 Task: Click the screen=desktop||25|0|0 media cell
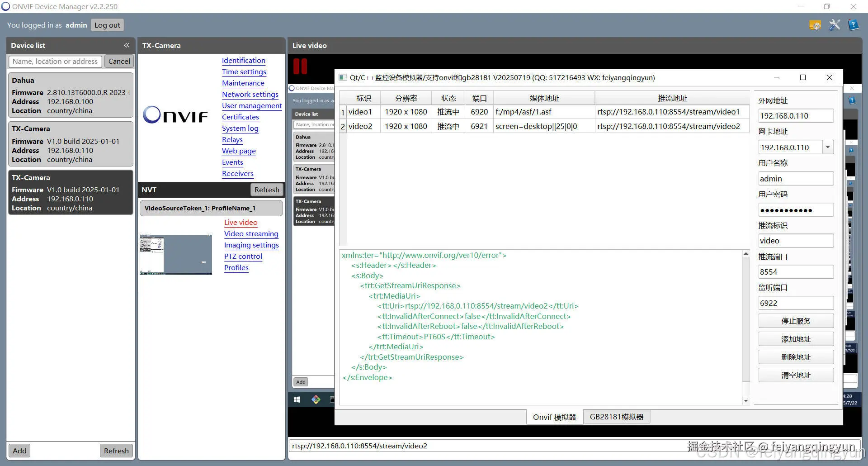(544, 126)
